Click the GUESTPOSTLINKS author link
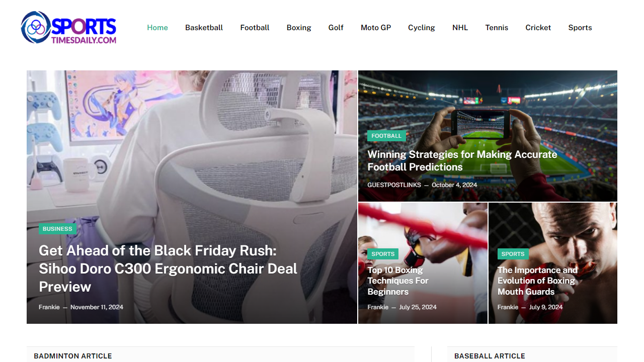The width and height of the screenshot is (644, 362). (x=394, y=185)
